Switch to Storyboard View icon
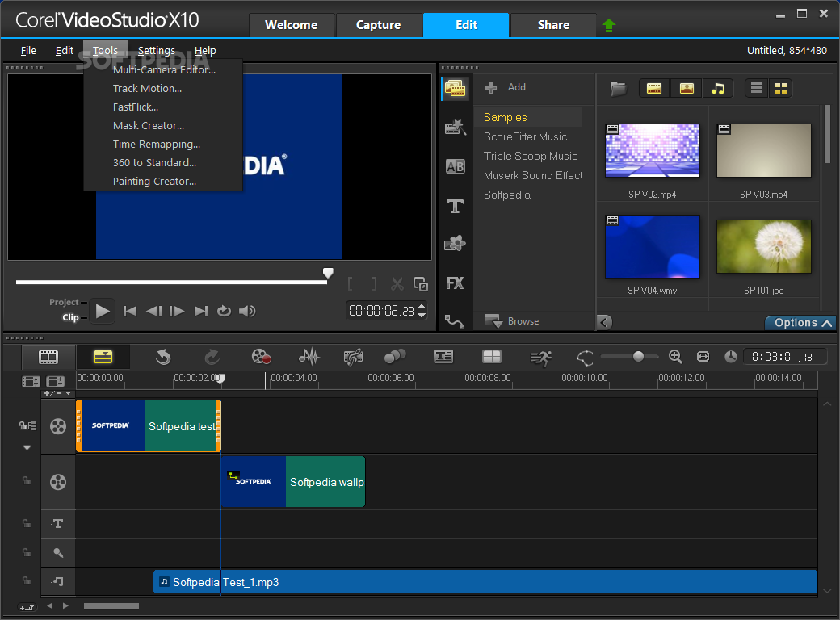Image resolution: width=840 pixels, height=620 pixels. (48, 357)
